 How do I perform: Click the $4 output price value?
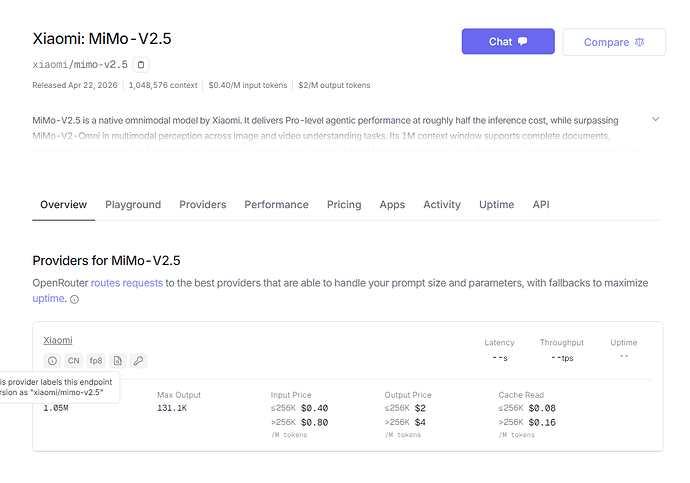(420, 422)
